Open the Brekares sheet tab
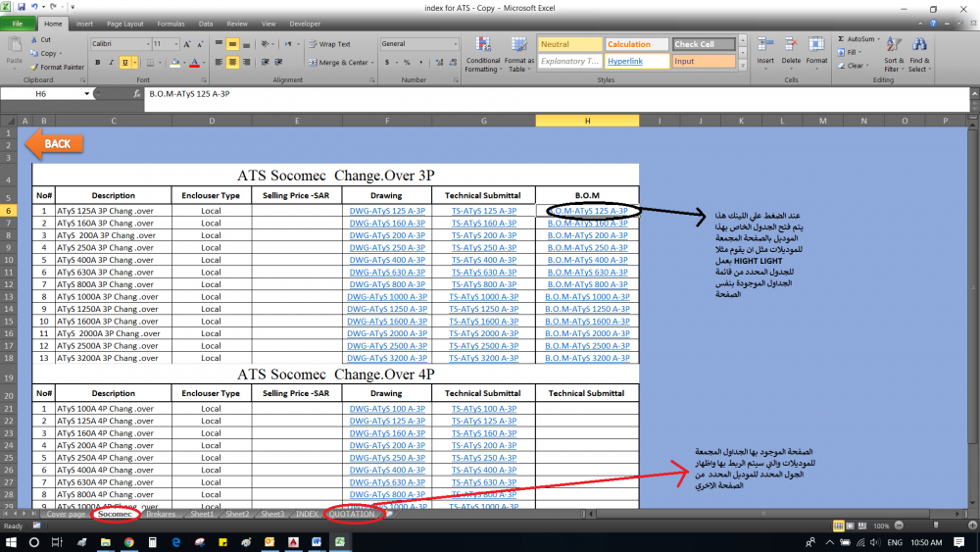This screenshot has height=552, width=980. point(161,514)
